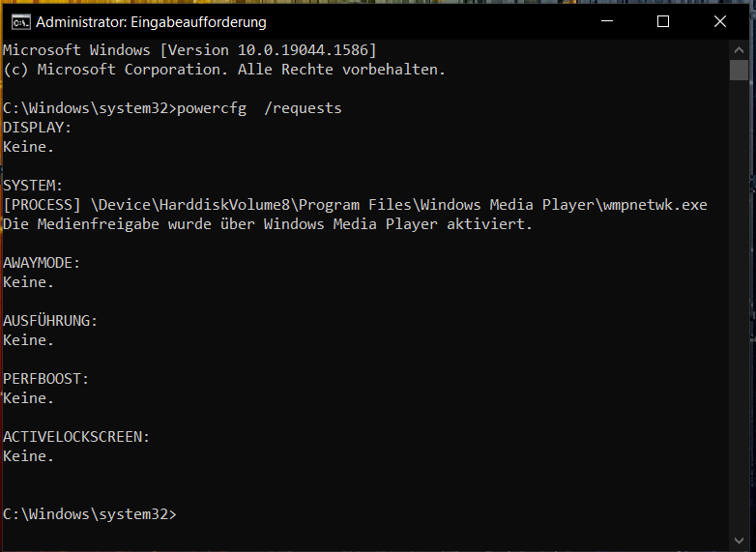Open the Command Prompt system menu icon
The height and width of the screenshot is (552, 756).
click(20, 22)
